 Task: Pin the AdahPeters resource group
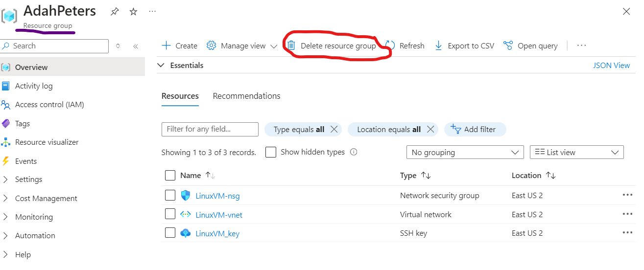[115, 11]
